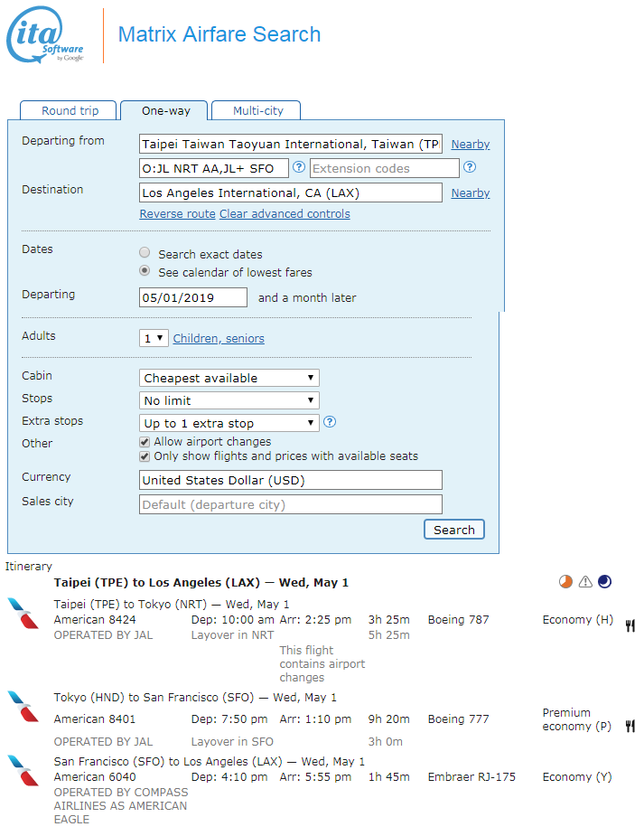The height and width of the screenshot is (836, 644).
Task: Click American Airlines logo for TPE–NRT segment
Action: click(23, 614)
